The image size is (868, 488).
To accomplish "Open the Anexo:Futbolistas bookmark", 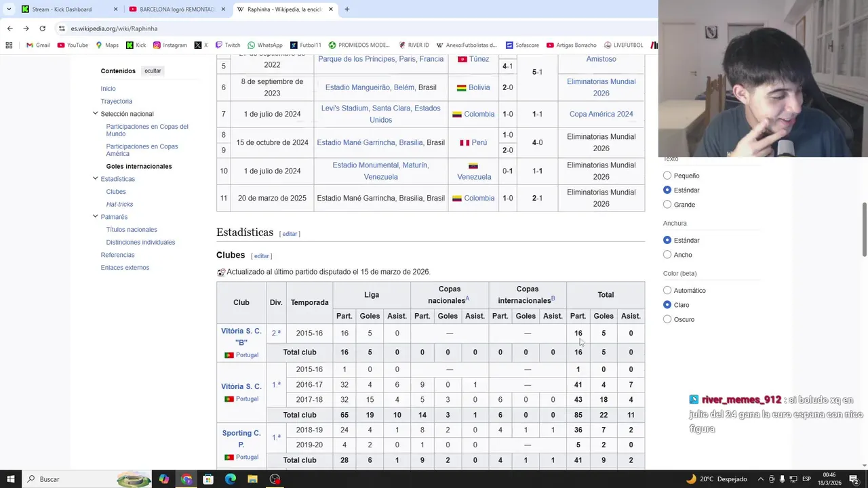I will pyautogui.click(x=467, y=45).
